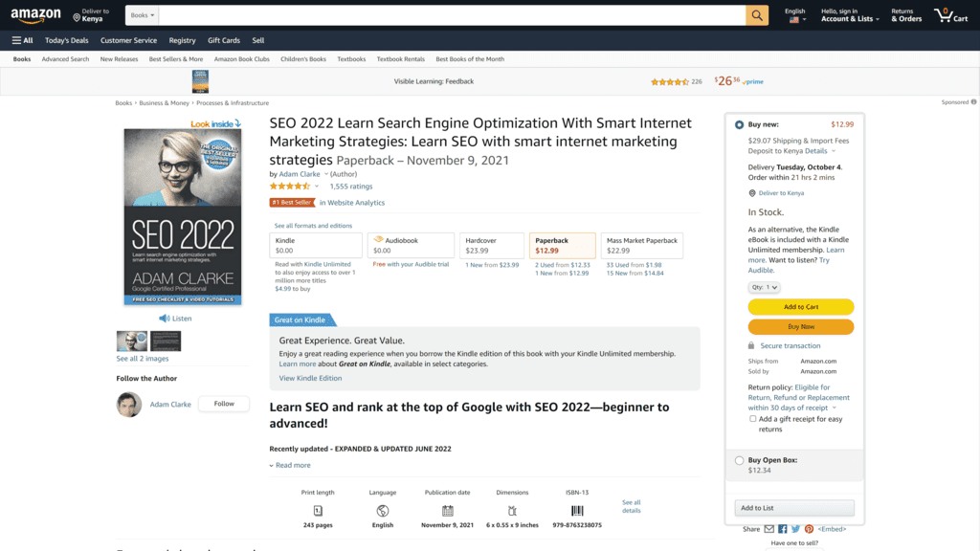Click the Print length page icon
The width and height of the screenshot is (980, 551).
(x=318, y=511)
